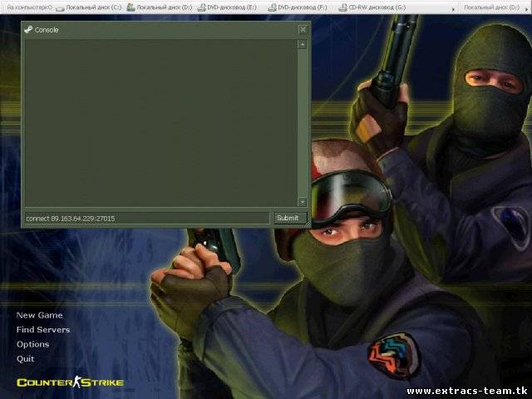Click the console scrollbar down arrow
The width and height of the screenshot is (532, 399).
pos(302,202)
